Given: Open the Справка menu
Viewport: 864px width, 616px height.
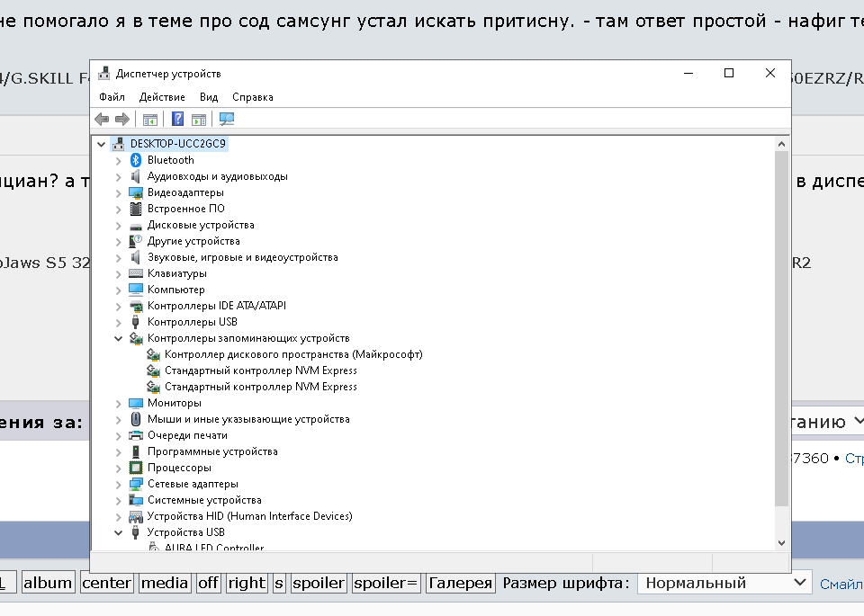Looking at the screenshot, I should tap(253, 97).
